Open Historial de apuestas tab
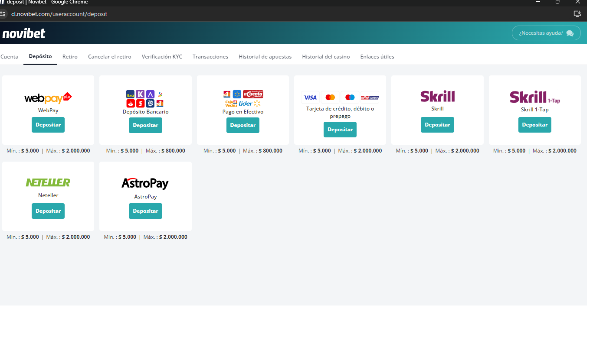The height and width of the screenshot is (364, 616). (265, 57)
